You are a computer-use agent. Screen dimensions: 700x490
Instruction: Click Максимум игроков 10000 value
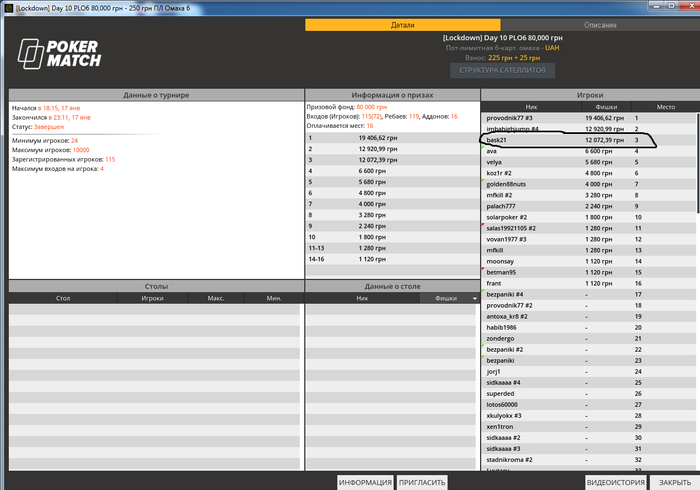click(81, 150)
